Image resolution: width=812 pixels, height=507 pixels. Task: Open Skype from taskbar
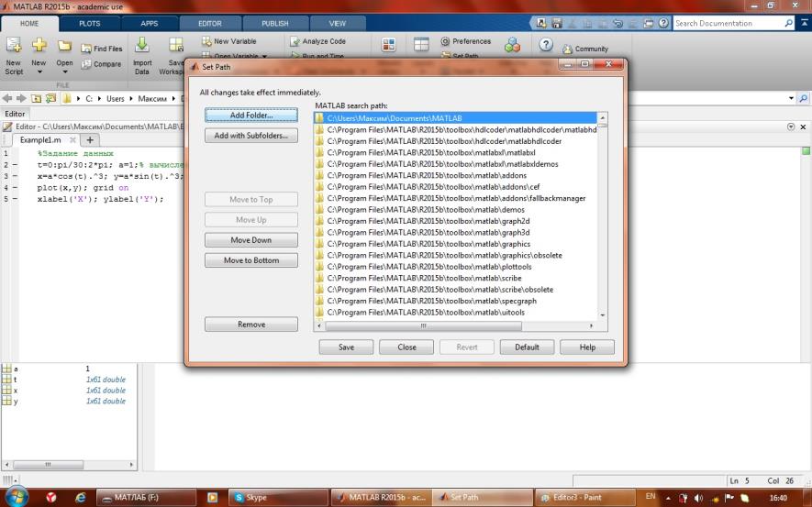[x=278, y=497]
